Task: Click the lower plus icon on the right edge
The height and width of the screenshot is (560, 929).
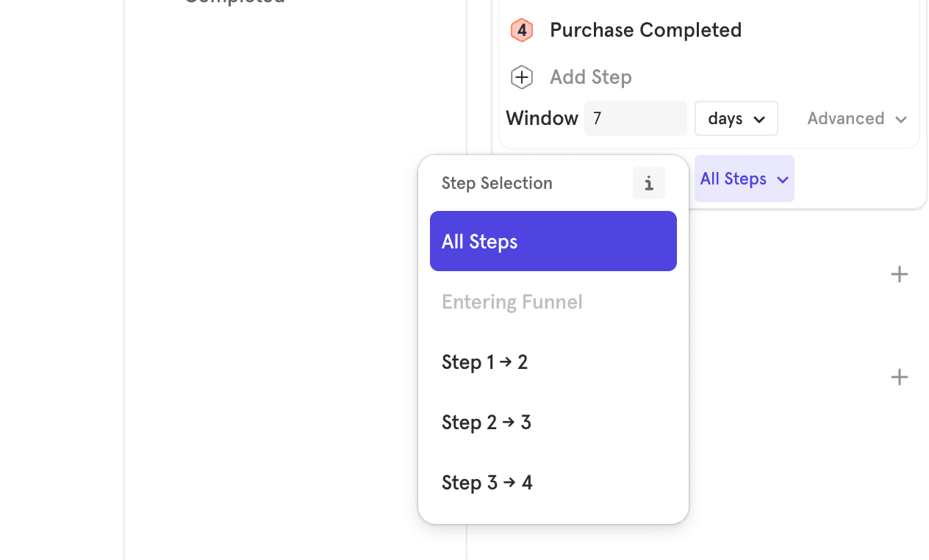Action: point(899,376)
